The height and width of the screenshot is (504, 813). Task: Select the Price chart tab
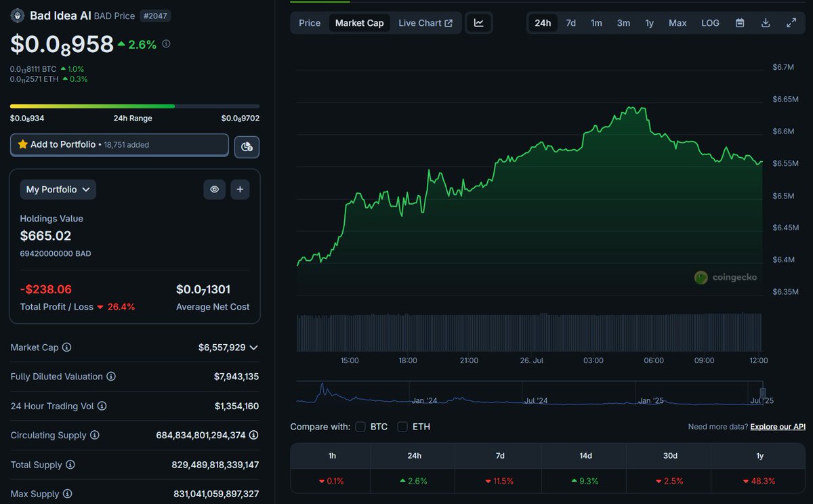[310, 23]
